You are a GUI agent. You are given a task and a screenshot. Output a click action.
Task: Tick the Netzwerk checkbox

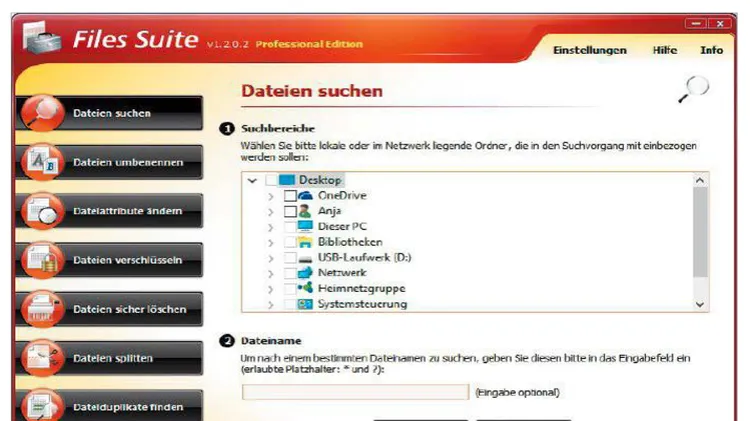tap(290, 273)
